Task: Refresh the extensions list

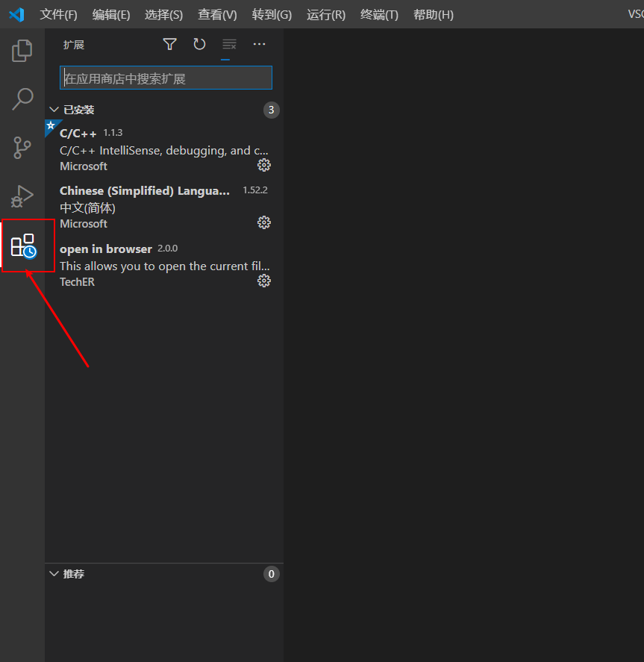Action: pyautogui.click(x=199, y=44)
